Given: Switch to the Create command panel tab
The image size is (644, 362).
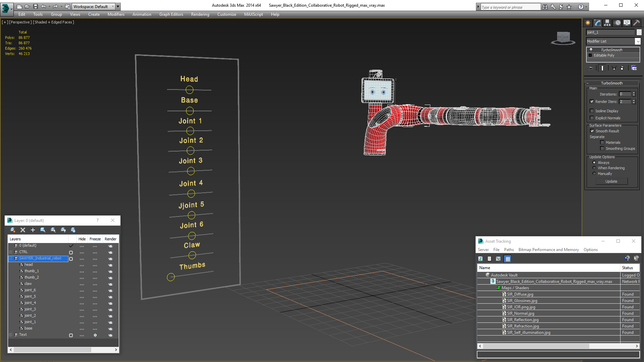Looking at the screenshot, I should (x=588, y=23).
